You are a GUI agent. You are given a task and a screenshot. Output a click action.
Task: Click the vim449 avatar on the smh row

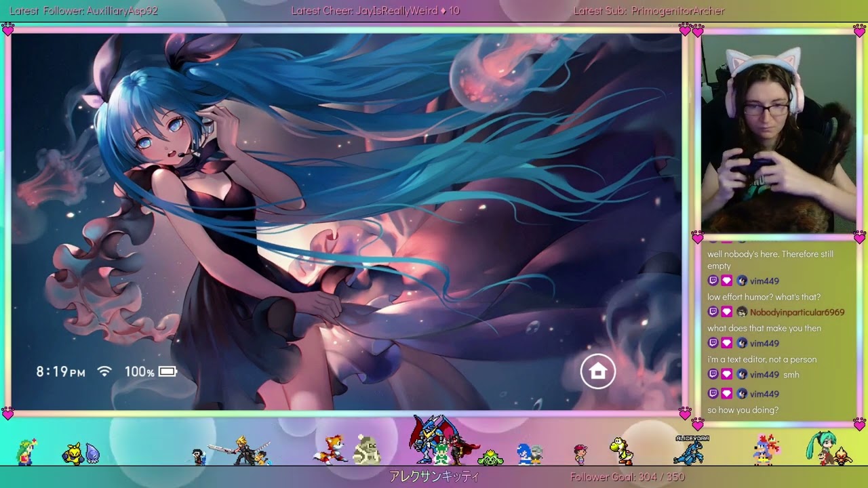pos(742,374)
